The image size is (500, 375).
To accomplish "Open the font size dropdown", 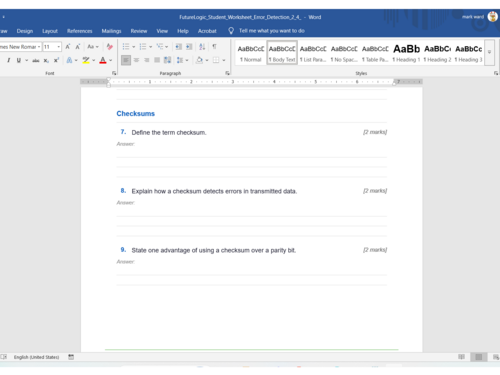I will 59,47.
